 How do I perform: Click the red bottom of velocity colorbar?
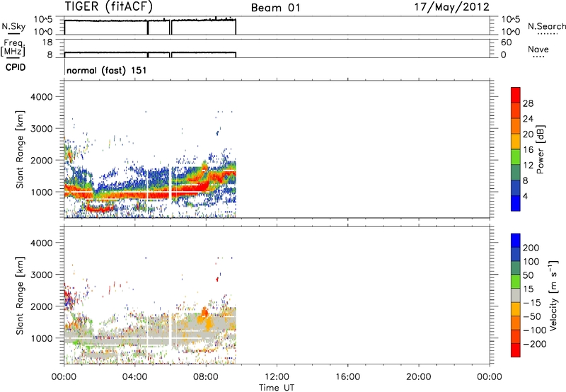[516, 350]
